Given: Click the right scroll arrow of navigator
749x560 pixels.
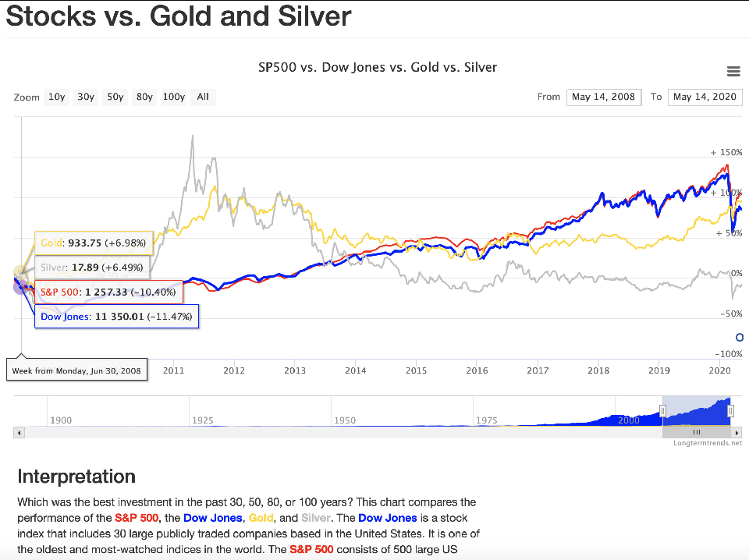Looking at the screenshot, I should pyautogui.click(x=736, y=432).
